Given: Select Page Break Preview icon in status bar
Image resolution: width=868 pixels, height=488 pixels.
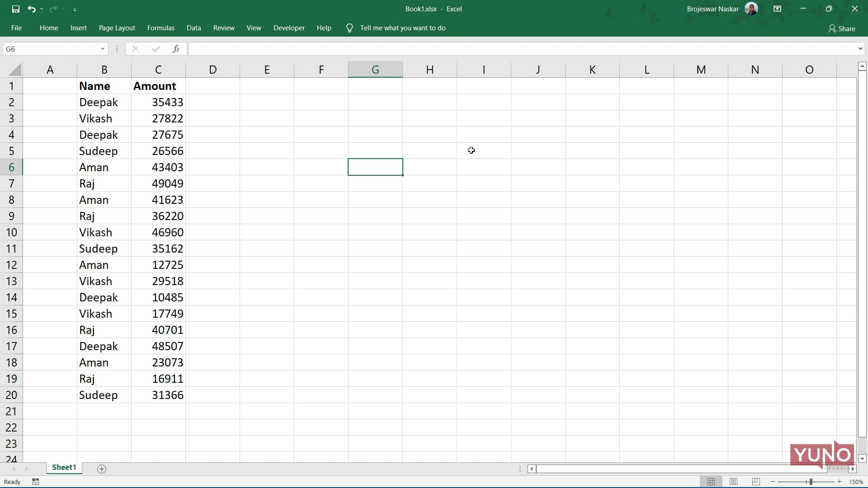Looking at the screenshot, I should 755,482.
